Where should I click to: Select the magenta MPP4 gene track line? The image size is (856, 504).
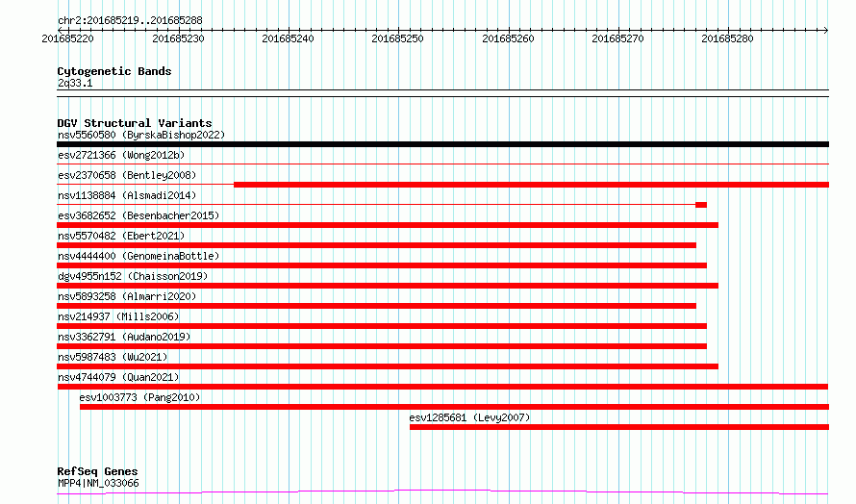tap(442, 491)
